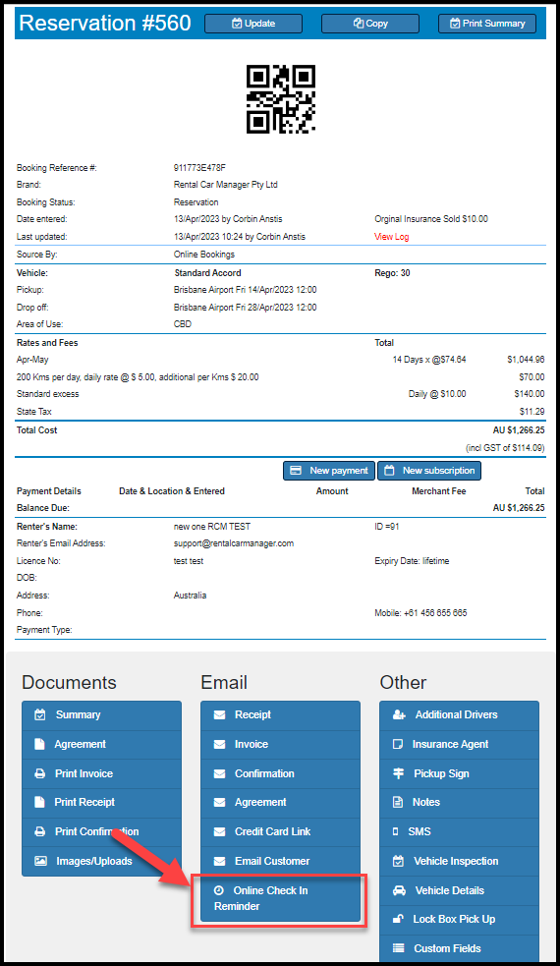
Task: Open the Pickup Sign option
Action: click(459, 773)
